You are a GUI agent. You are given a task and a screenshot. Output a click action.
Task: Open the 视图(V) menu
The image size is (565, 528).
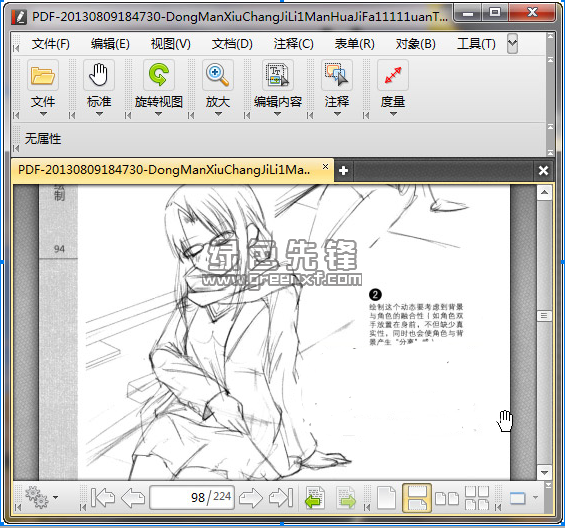tap(171, 44)
